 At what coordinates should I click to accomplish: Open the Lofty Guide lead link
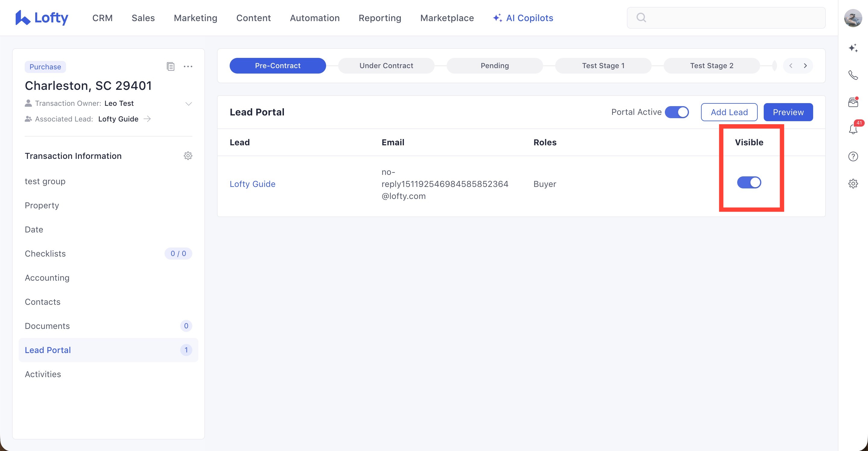coord(252,184)
